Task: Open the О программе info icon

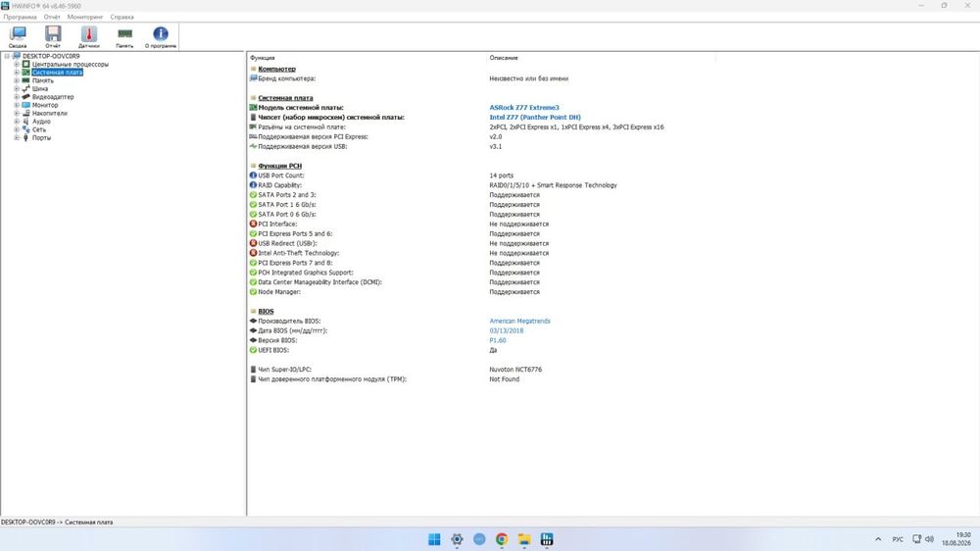Action: (161, 36)
